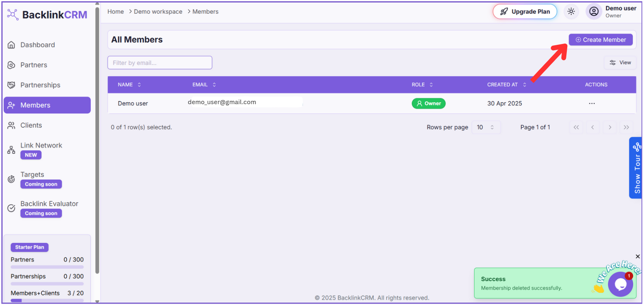Go to previous page arrow
This screenshot has width=644, height=305.
click(593, 127)
